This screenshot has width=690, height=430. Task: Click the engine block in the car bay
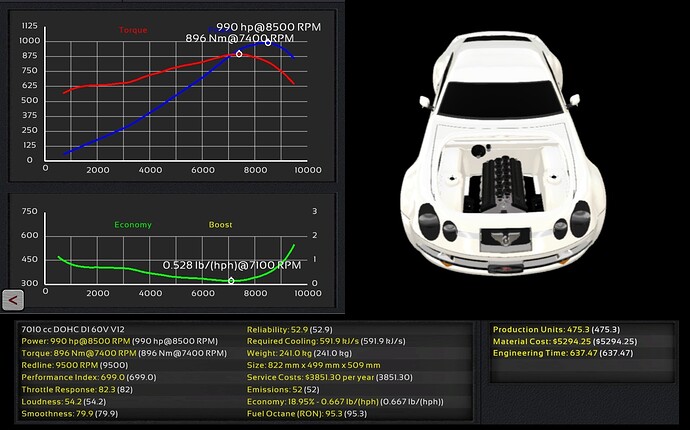click(505, 185)
